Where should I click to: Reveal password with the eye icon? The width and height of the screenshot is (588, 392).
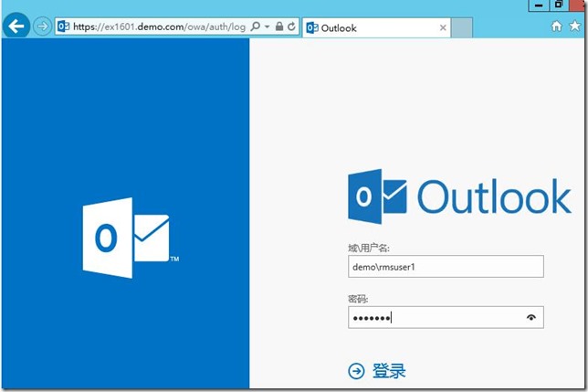coord(530,318)
